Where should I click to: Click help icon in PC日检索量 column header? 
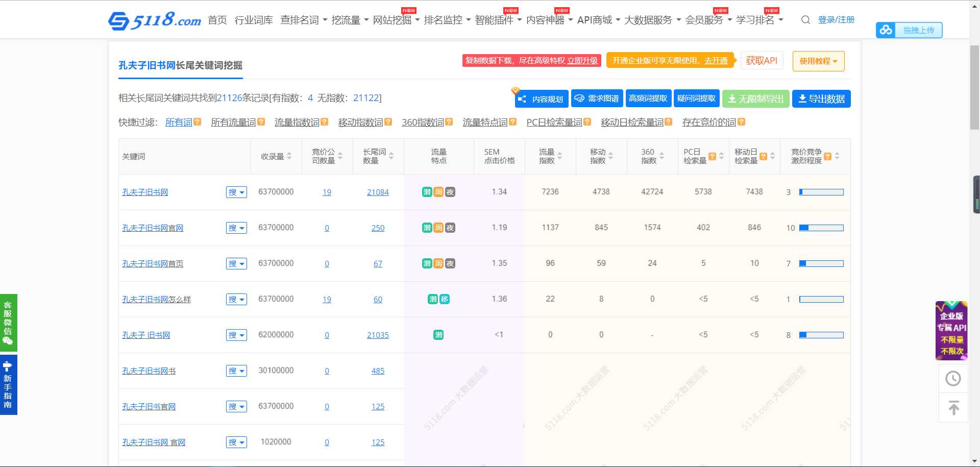click(x=713, y=156)
